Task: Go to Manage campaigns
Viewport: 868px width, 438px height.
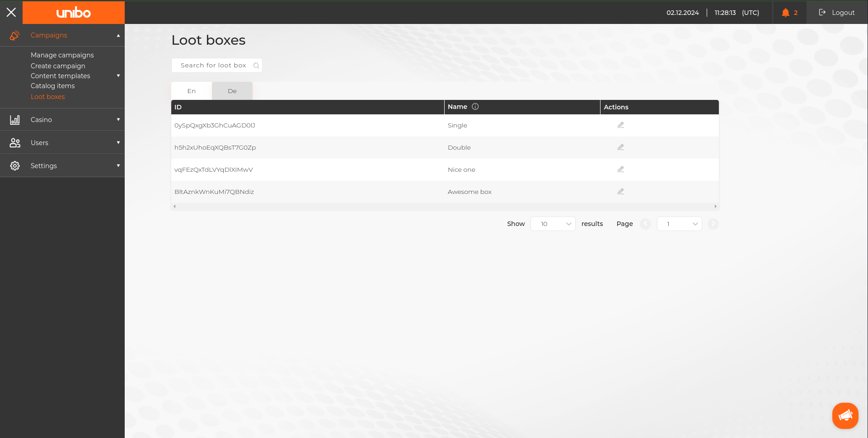Action: [x=62, y=55]
